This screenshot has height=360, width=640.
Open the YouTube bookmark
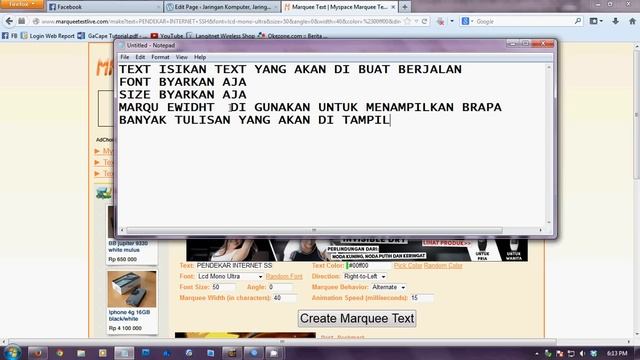coord(167,36)
